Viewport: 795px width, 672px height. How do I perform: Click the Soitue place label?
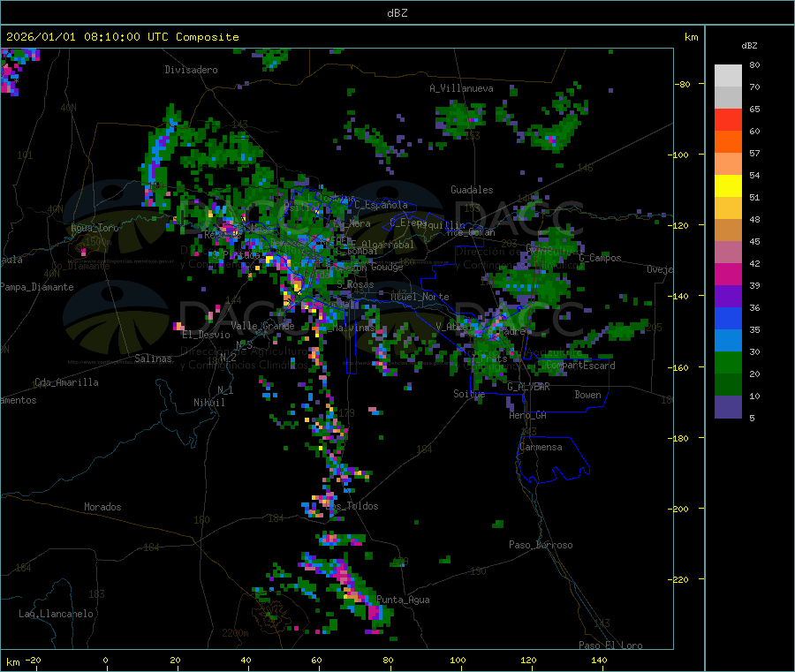pyautogui.click(x=469, y=393)
